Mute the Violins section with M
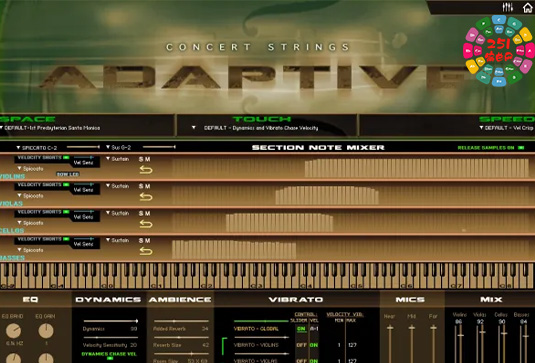Screen dimensions: 535x363 click(147, 159)
